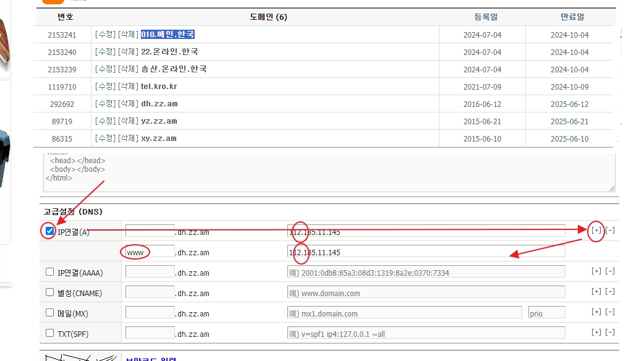644x361 pixels.
Task: Click [-] on the IP연결(AAAA) row
Action: click(609, 271)
